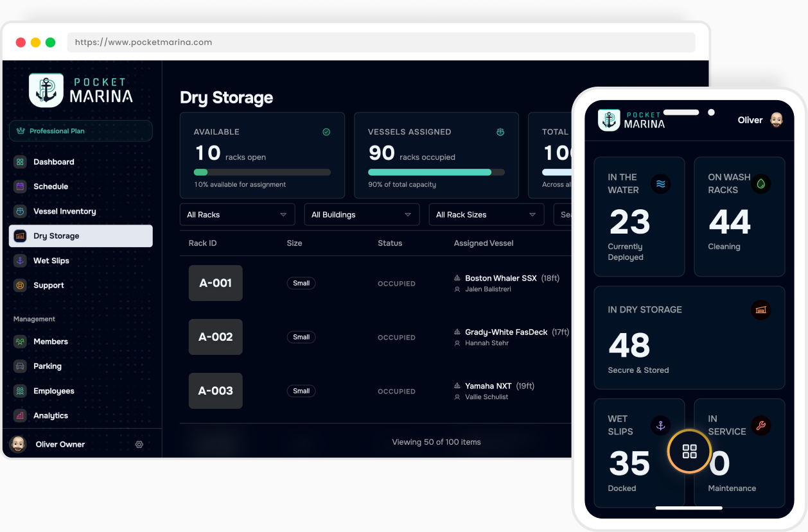Click the browser address bar
This screenshot has width=808, height=532.
[382, 42]
